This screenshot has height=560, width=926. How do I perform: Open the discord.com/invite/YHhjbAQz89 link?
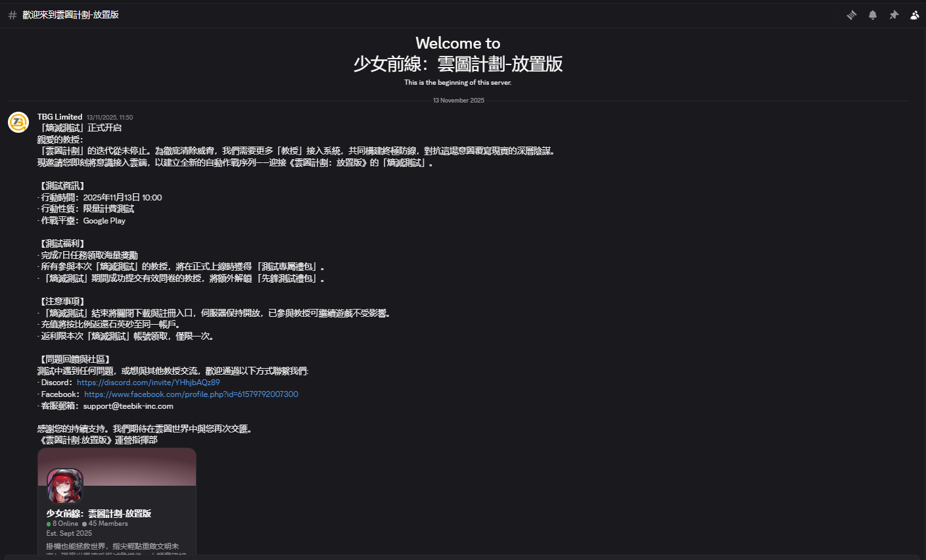149,383
